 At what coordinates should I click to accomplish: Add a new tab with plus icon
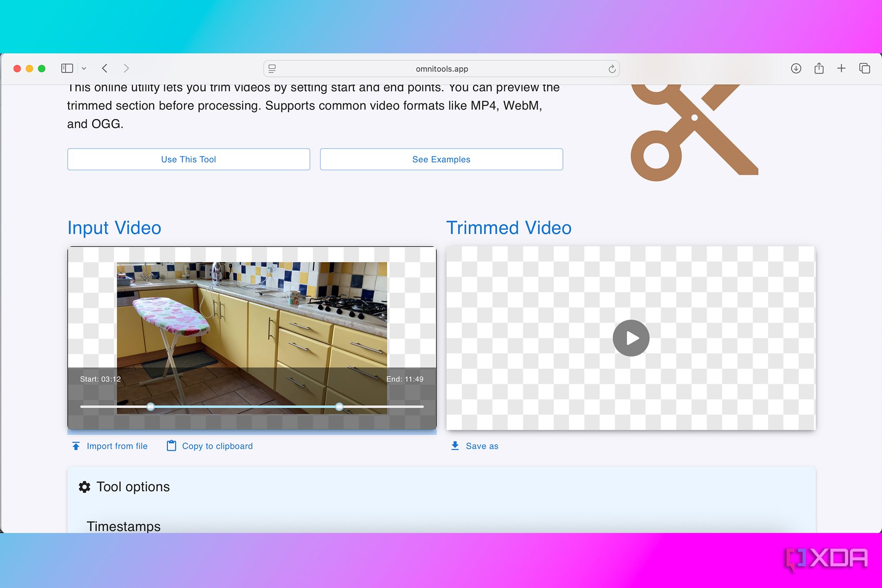pyautogui.click(x=841, y=68)
